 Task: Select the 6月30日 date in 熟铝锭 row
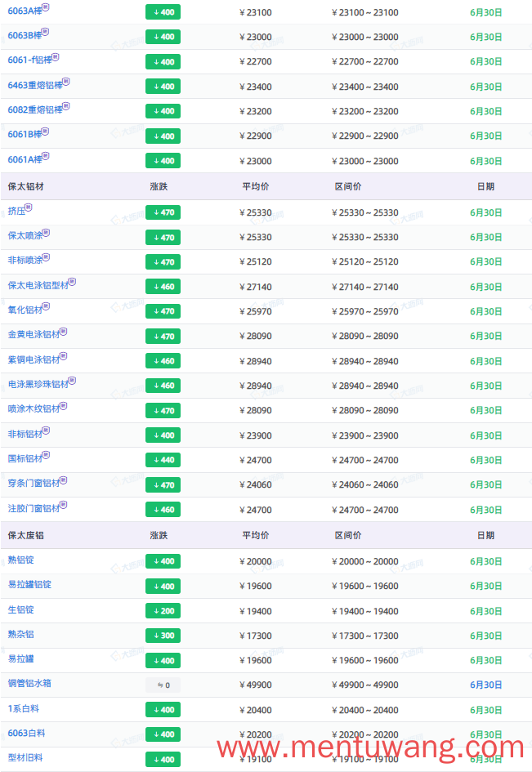pos(485,562)
